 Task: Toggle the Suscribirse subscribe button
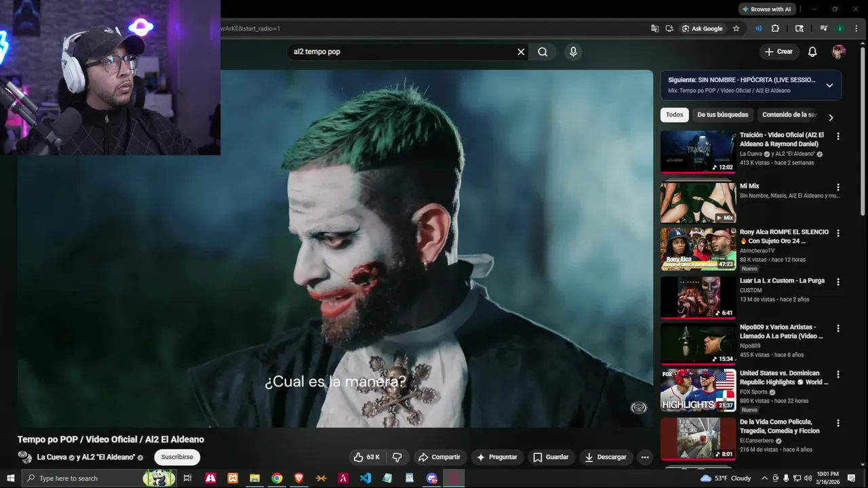pos(177,457)
